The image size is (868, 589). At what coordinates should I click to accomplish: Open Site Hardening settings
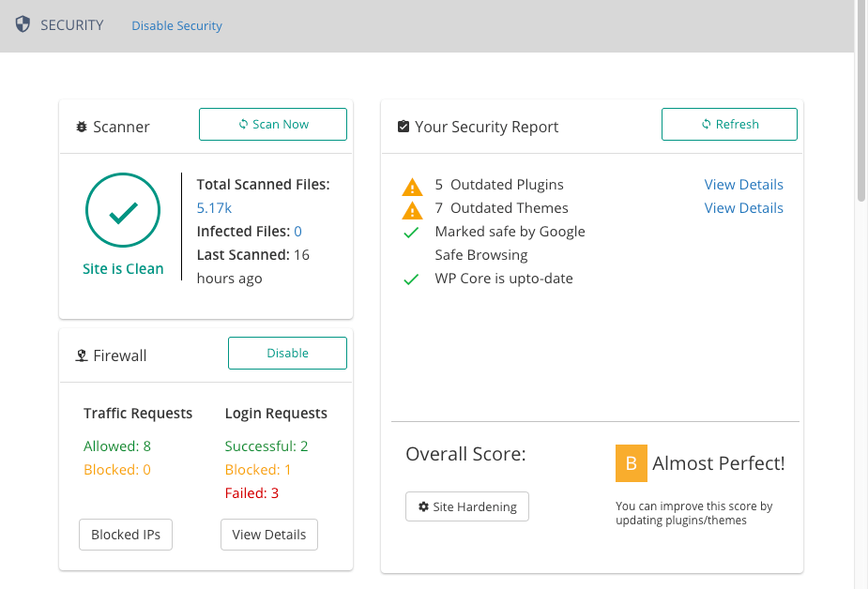[x=467, y=506]
